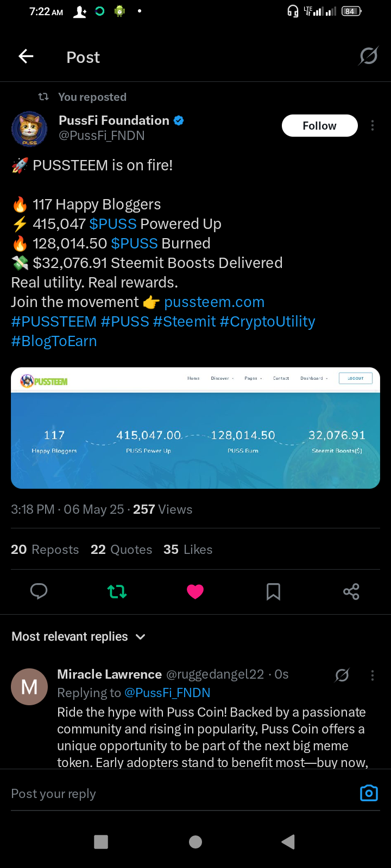This screenshot has width=391, height=868.
Task: Open camera icon in reply bar
Action: (x=369, y=793)
